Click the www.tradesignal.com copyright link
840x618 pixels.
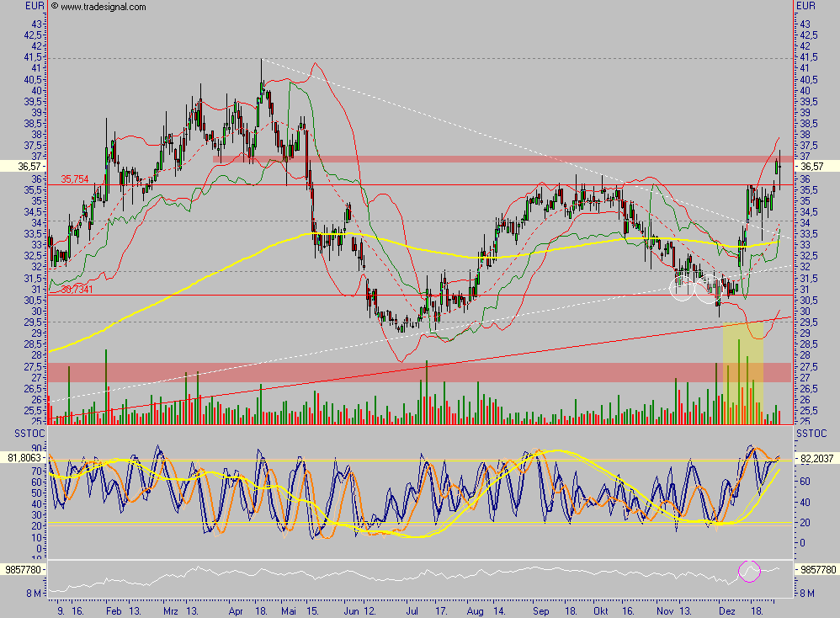(x=101, y=7)
